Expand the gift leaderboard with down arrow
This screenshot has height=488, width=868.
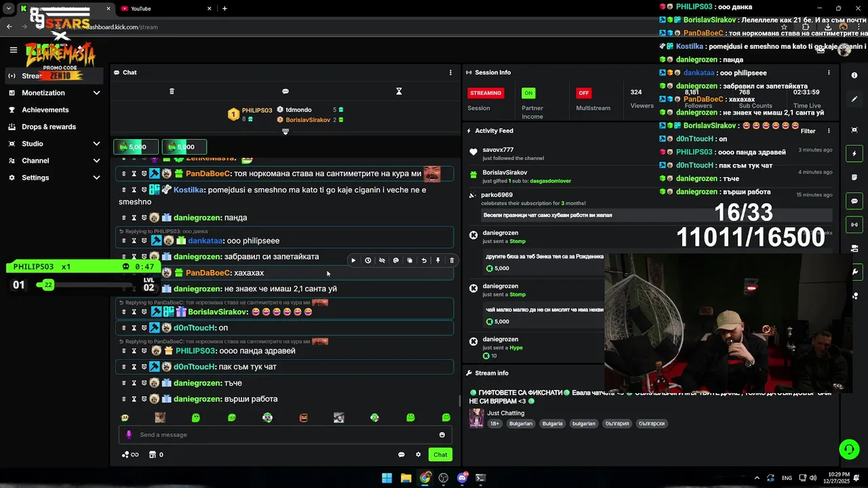click(x=285, y=131)
